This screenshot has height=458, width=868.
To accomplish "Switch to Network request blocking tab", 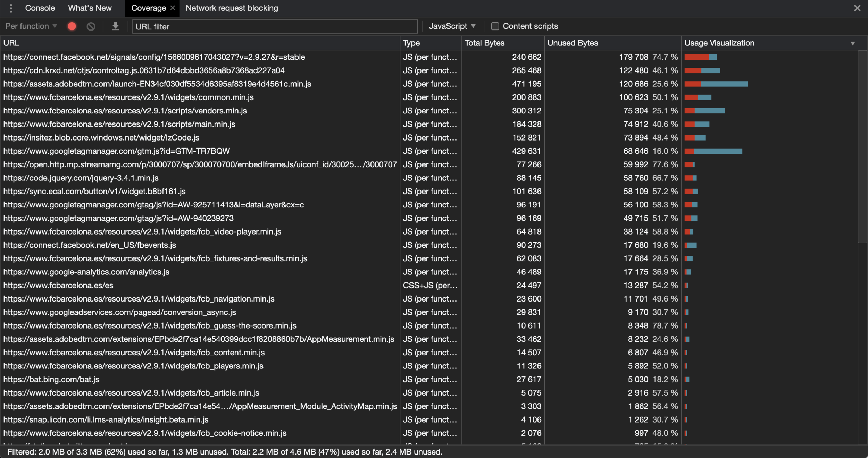I will tap(232, 8).
